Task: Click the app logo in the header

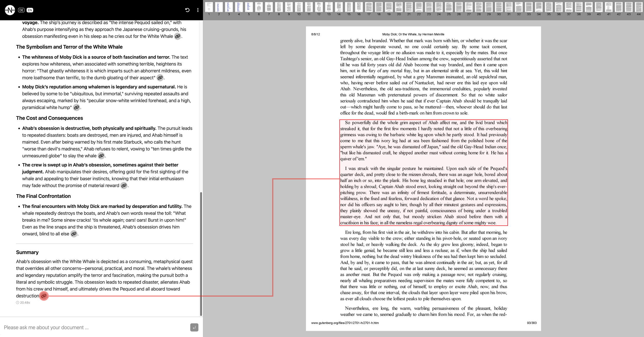Action: (x=10, y=10)
